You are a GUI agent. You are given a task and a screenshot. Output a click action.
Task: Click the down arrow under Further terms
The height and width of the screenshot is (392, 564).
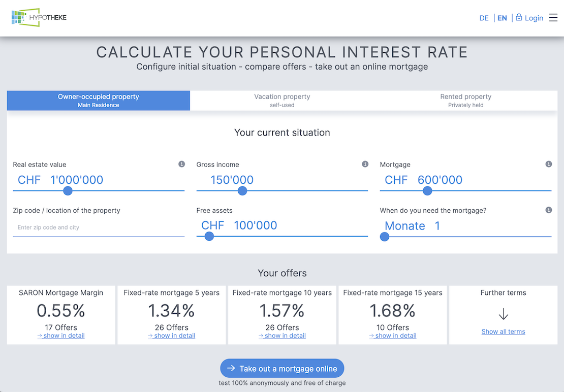click(x=503, y=314)
